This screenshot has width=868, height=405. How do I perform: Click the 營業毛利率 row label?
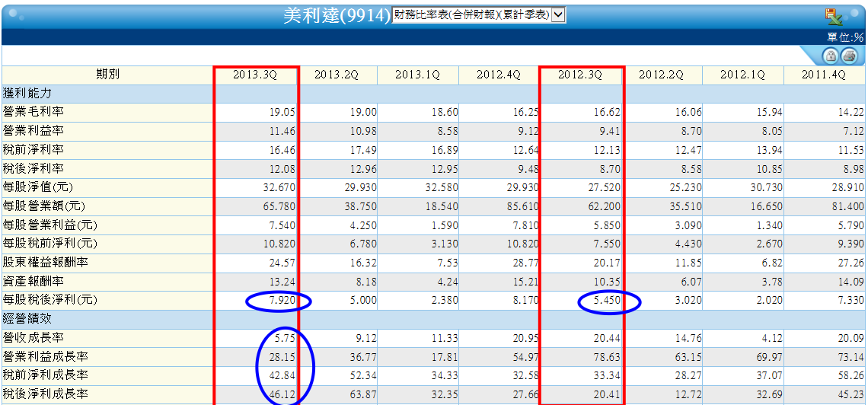pos(34,113)
